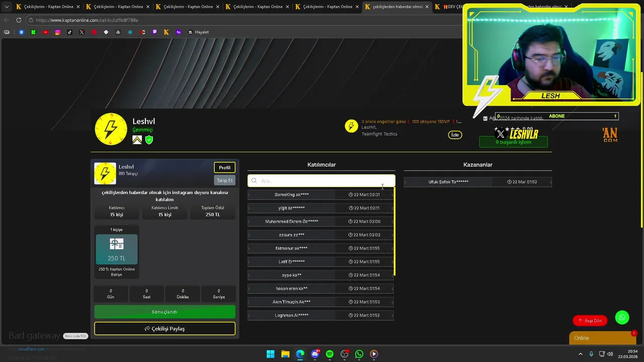The width and height of the screenshot is (644, 362).
Task: Click the green shield verification badge
Action: 149,140
